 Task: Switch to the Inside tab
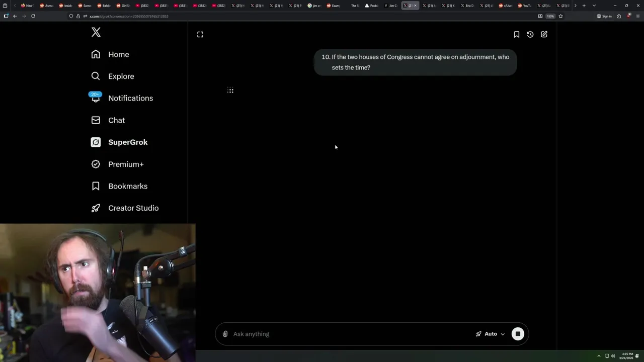point(65,6)
